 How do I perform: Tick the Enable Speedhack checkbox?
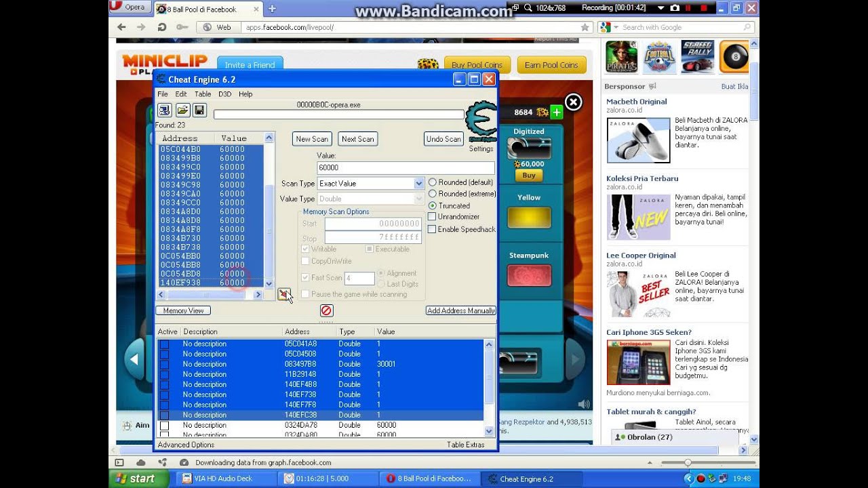pos(432,229)
